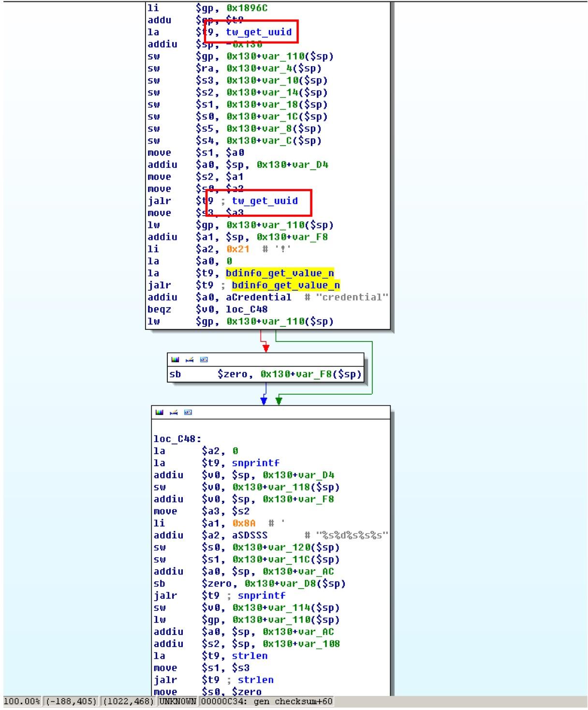Open node color picker on the sb $zero block
This screenshot has height=710, width=588.
pyautogui.click(x=175, y=360)
